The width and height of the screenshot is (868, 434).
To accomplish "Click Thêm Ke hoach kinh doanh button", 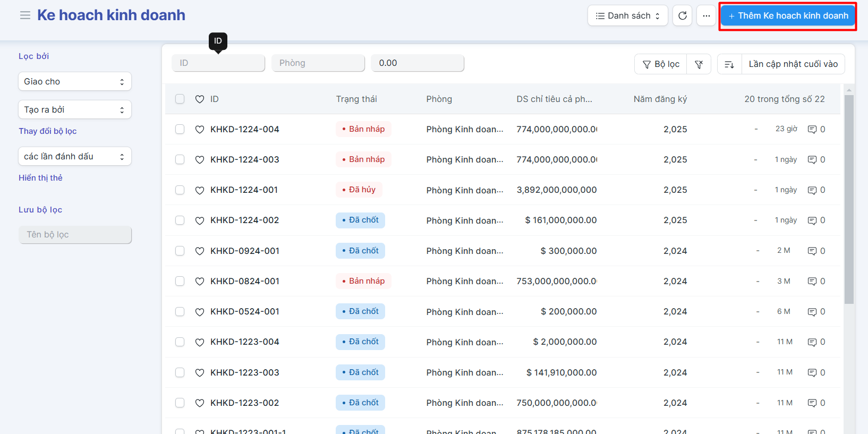I will [x=788, y=16].
